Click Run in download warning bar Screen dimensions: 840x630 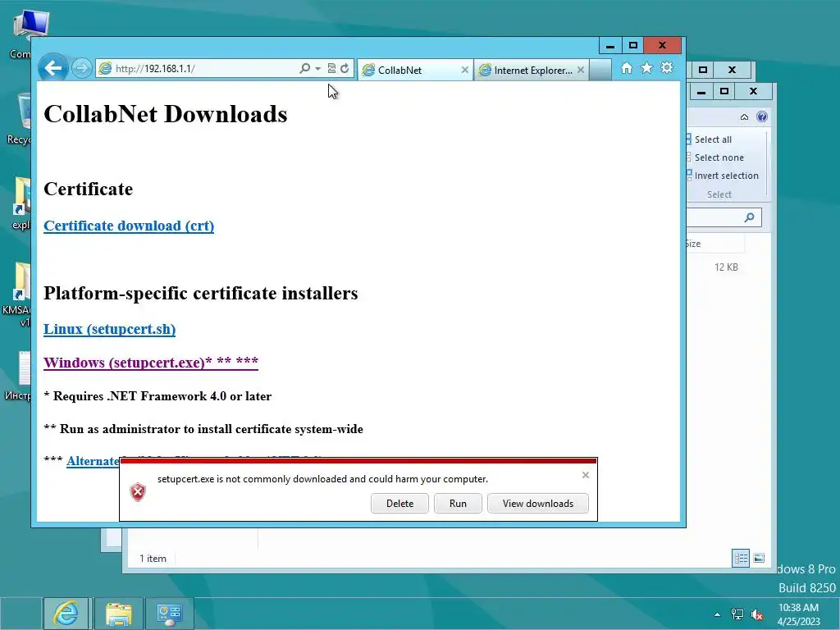pos(458,504)
